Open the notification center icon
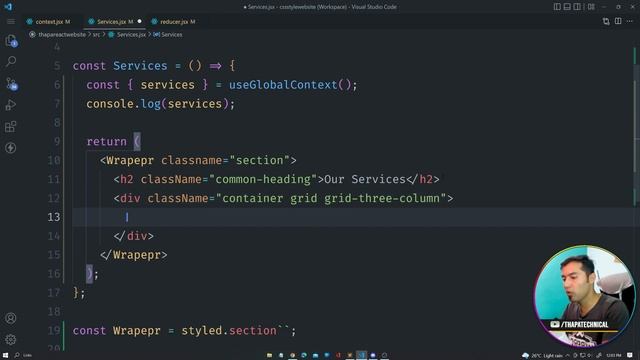Image resolution: width=640 pixels, height=360 pixels. click(630, 356)
